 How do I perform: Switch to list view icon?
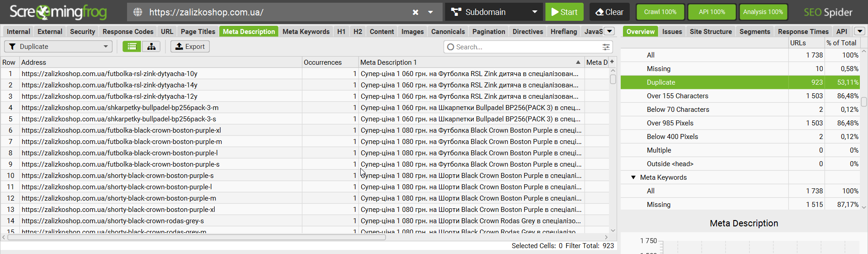tap(132, 47)
